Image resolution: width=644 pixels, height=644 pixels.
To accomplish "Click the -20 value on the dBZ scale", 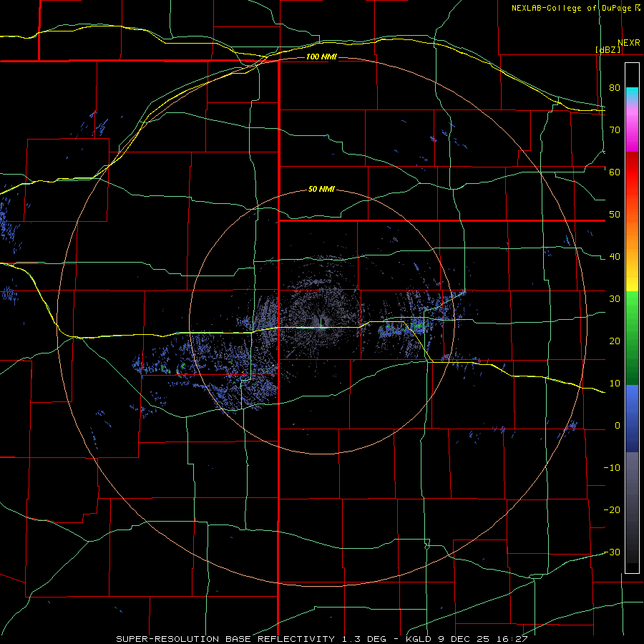I will tap(612, 510).
